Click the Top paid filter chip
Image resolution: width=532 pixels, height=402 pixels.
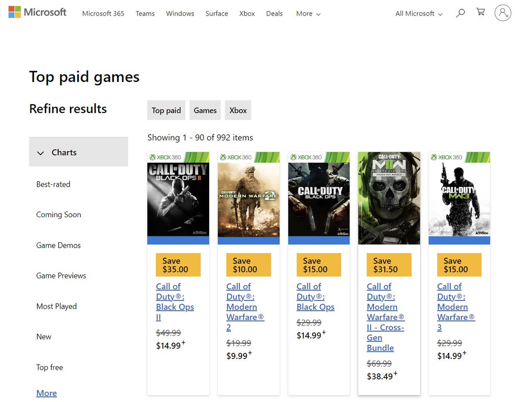click(166, 110)
